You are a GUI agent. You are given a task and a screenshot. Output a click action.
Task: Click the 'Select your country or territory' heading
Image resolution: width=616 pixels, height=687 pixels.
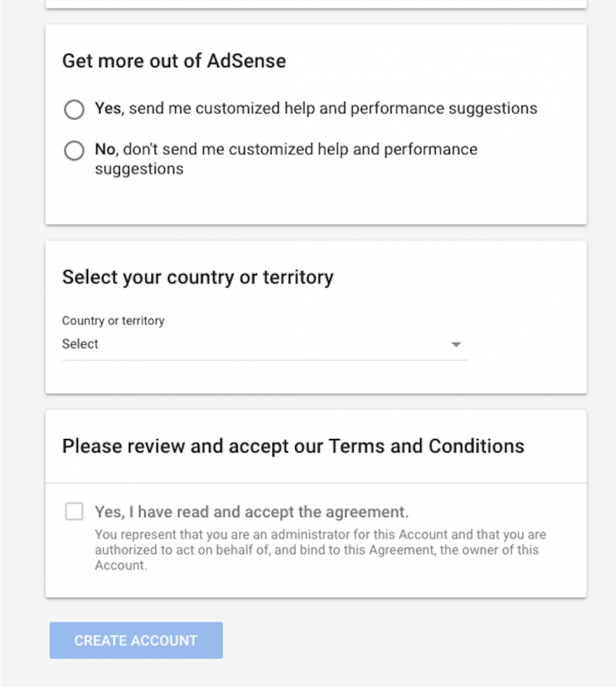(x=198, y=276)
